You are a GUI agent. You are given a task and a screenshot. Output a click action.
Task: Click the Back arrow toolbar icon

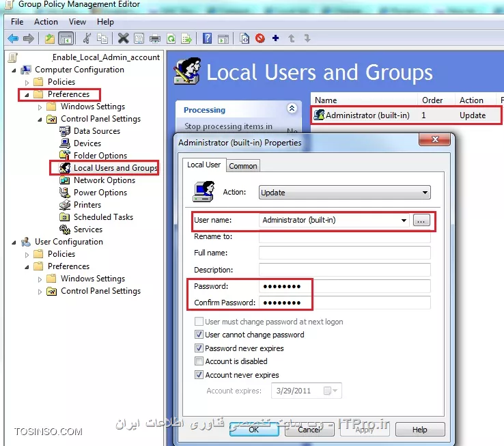pos(13,38)
